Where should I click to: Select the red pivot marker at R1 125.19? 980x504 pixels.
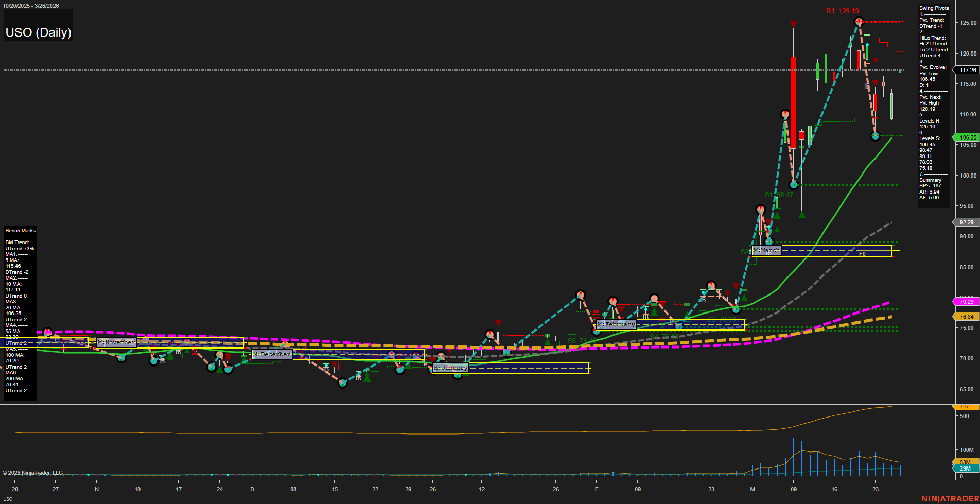(859, 21)
